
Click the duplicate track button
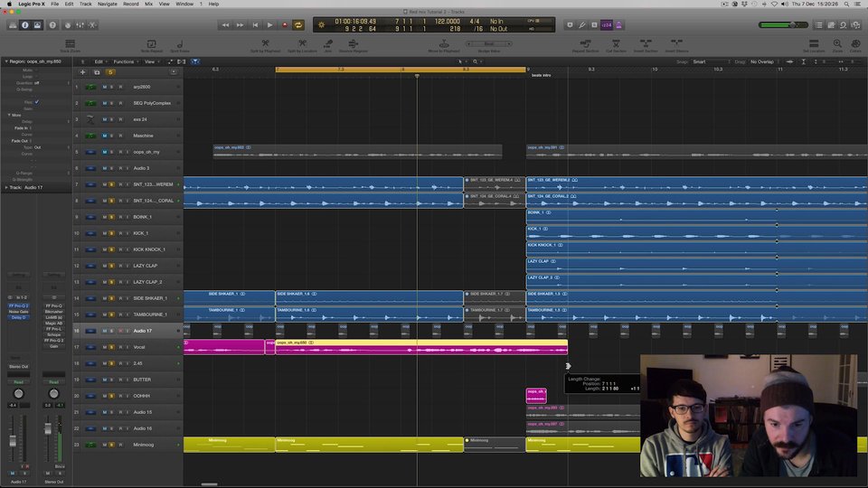click(97, 72)
